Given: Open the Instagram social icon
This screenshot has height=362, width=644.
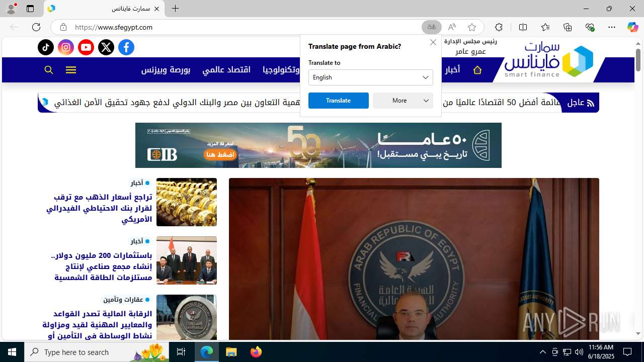Looking at the screenshot, I should 66,47.
